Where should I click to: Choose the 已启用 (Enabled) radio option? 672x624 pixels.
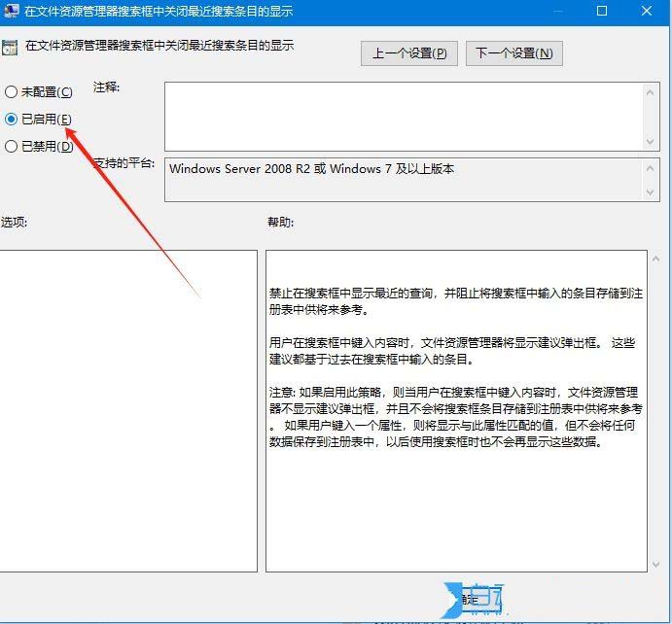pos(12,120)
